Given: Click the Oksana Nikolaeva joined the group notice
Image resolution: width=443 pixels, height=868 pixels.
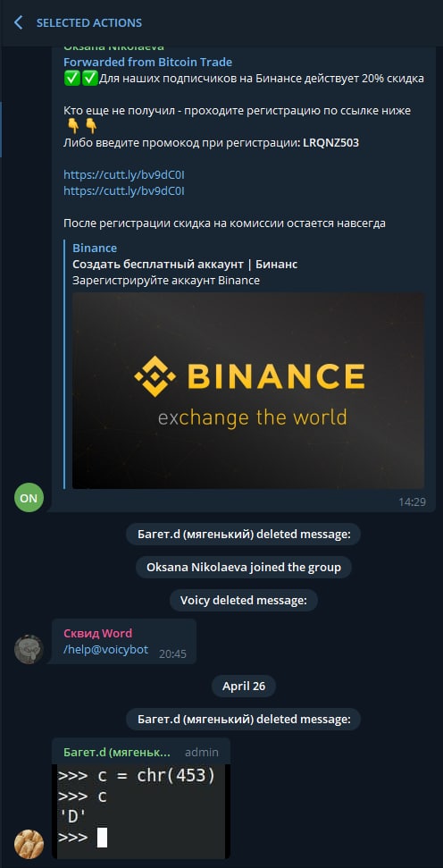Looking at the screenshot, I should point(244,568).
